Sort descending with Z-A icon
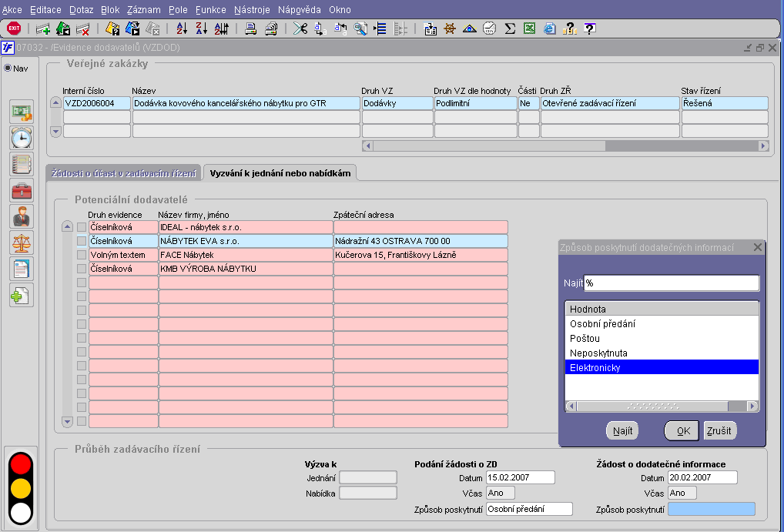Image resolution: width=784 pixels, height=532 pixels. [201, 29]
